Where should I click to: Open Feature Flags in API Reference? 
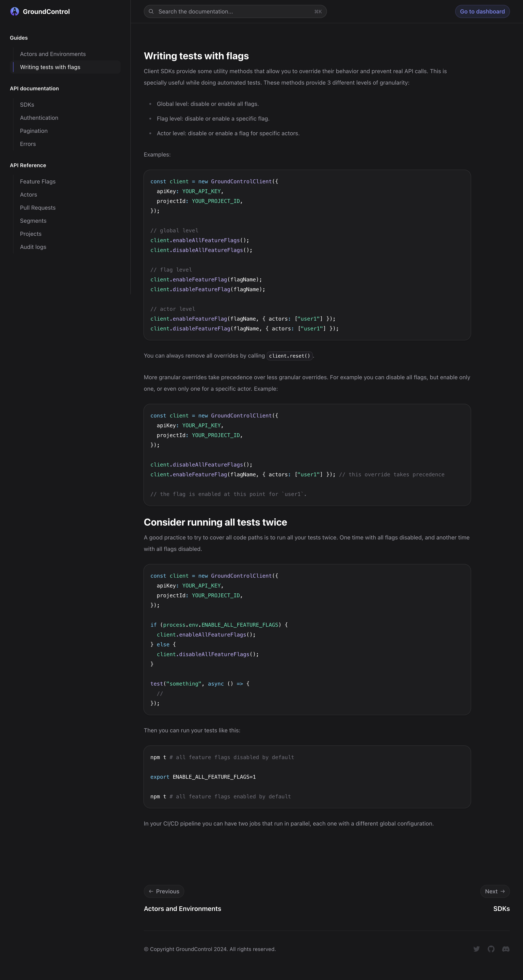pyautogui.click(x=38, y=181)
